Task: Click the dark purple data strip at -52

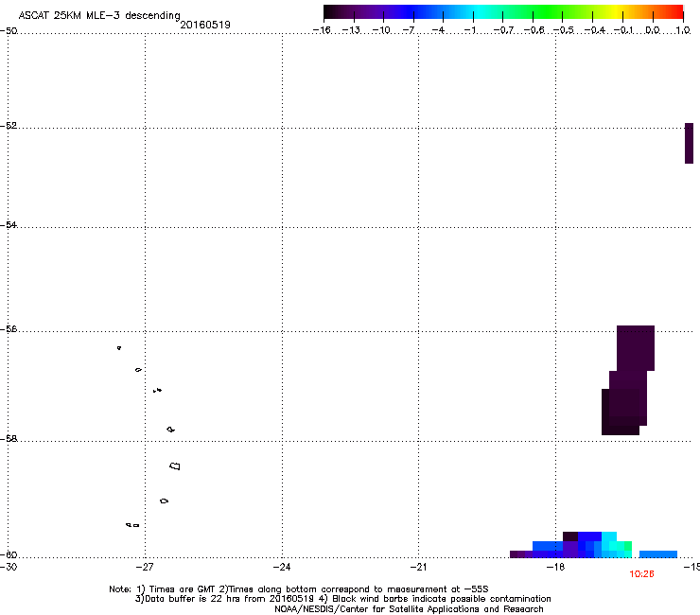Action: [689, 143]
